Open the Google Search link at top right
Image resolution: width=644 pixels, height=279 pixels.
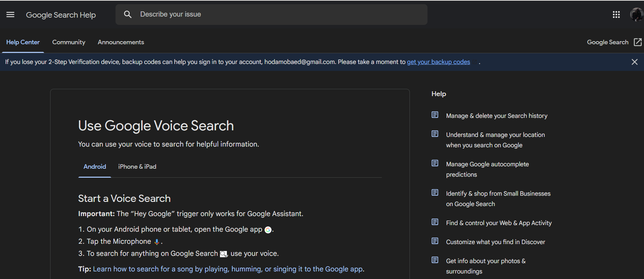[608, 42]
